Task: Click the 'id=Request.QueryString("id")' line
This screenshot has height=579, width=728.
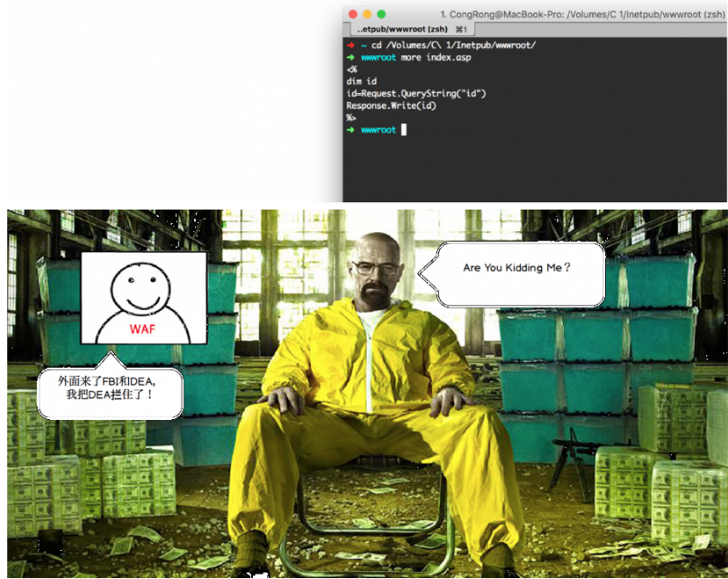Action: pos(416,93)
